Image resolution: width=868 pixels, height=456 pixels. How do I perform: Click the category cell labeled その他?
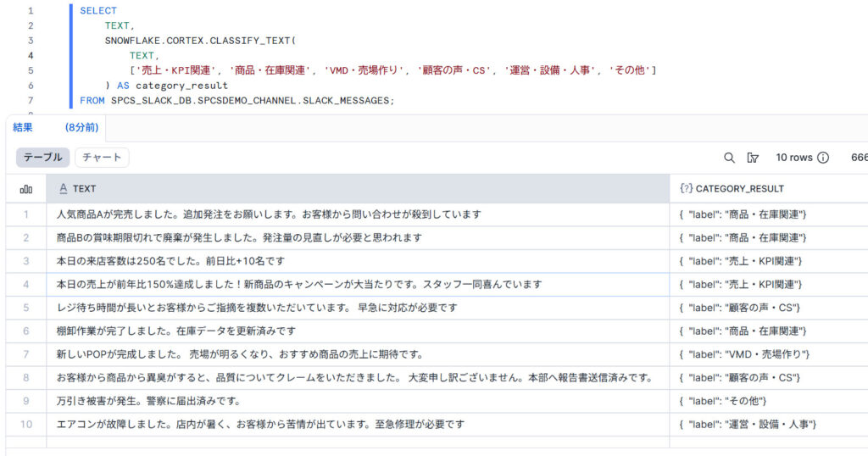click(727, 401)
